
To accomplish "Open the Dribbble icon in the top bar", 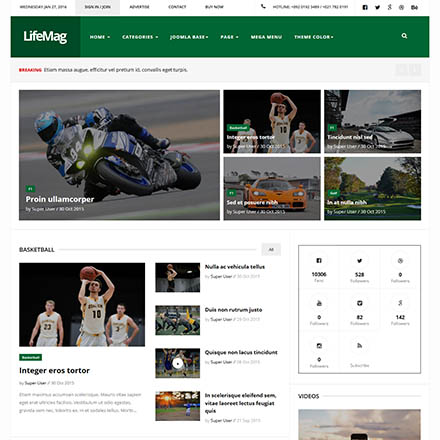I will point(402,7).
